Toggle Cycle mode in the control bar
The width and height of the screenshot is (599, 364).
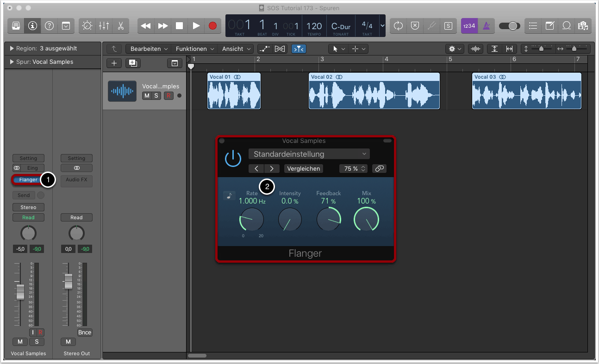(398, 26)
